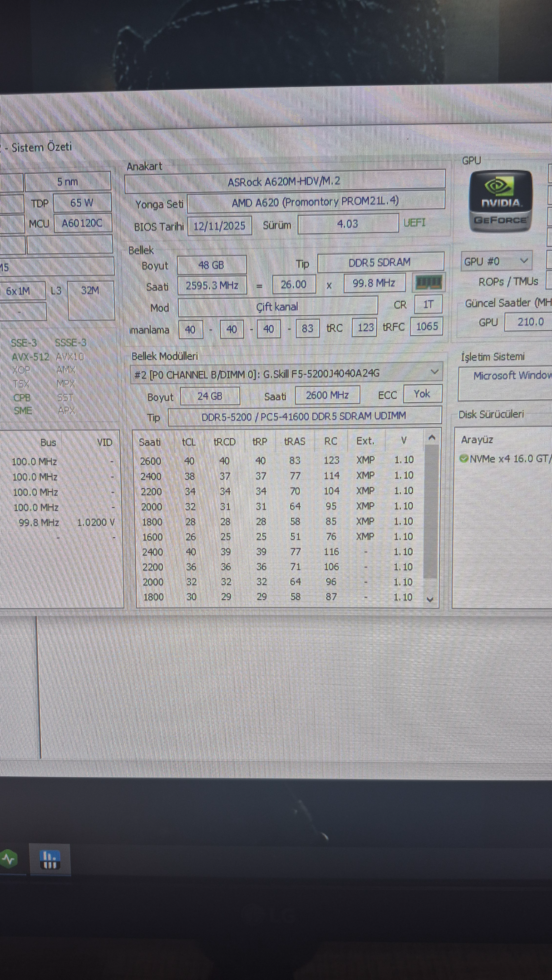
Task: Click the DDR5-5200 / PC5-41600 type field
Action: click(304, 416)
